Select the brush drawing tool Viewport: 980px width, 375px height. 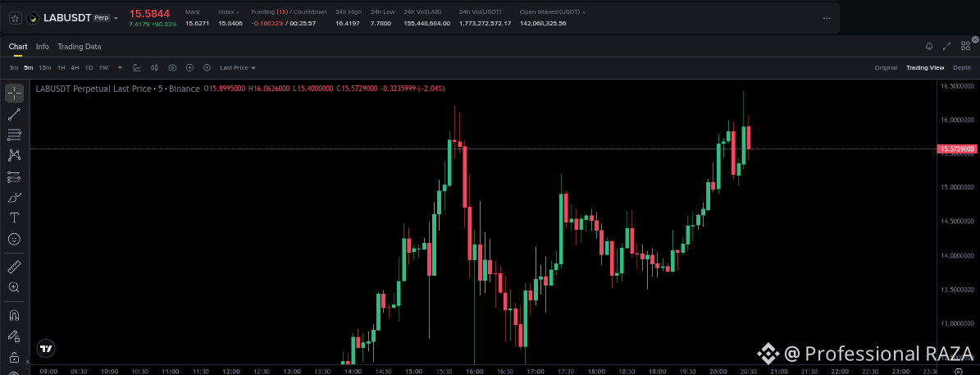click(15, 198)
